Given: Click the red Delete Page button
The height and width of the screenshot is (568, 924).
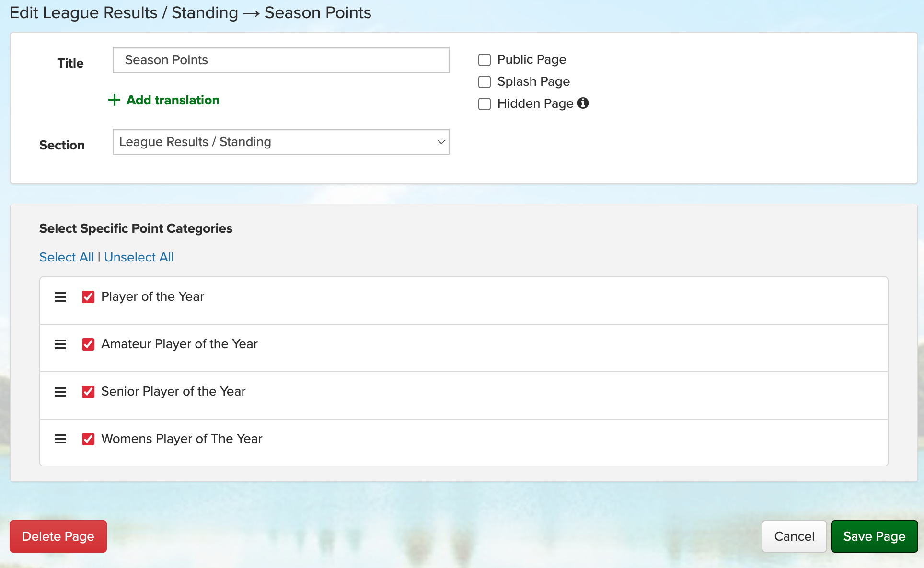Looking at the screenshot, I should click(x=58, y=536).
